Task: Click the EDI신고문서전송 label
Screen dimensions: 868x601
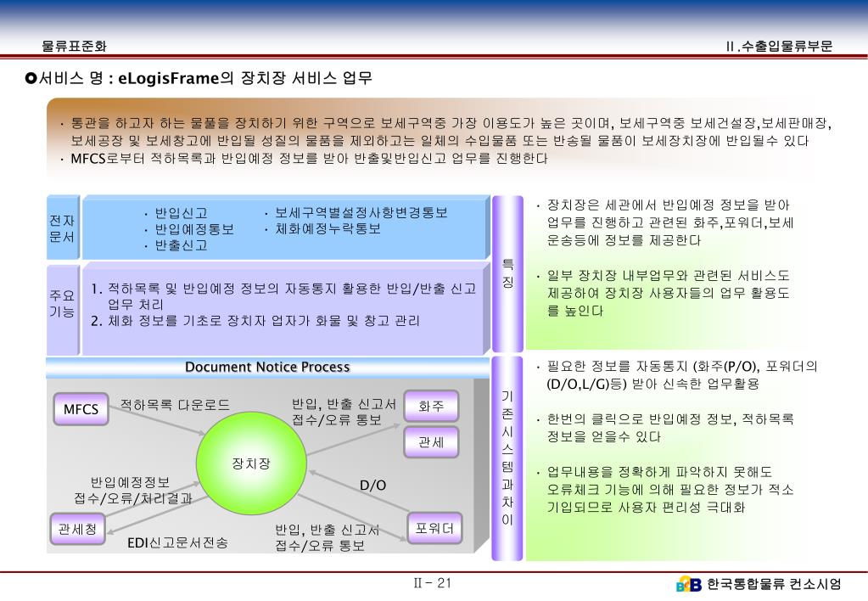Action: pos(177,542)
